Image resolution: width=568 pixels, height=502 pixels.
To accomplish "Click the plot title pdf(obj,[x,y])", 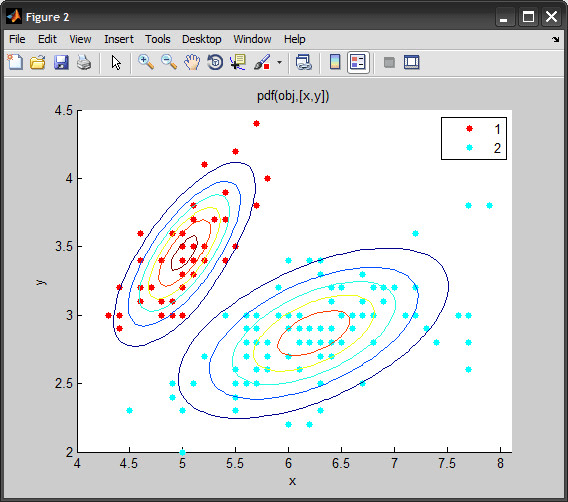I will pos(293,96).
